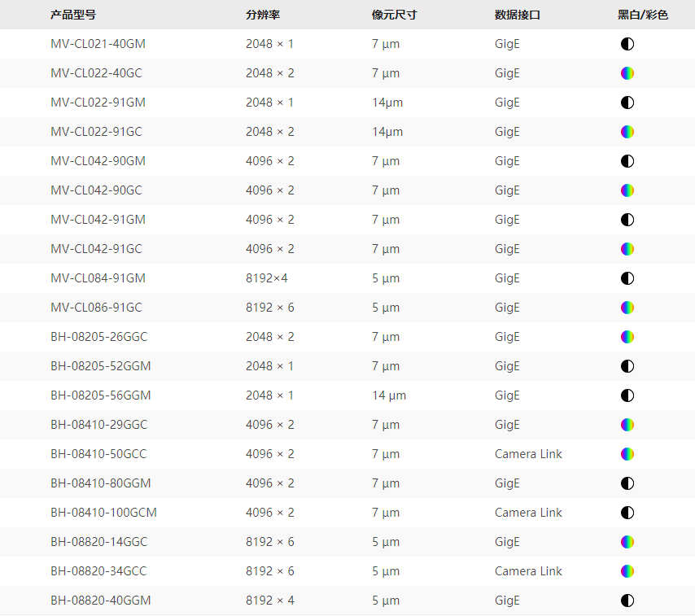
Task: Click the rainbow color icon for MV-CL086-91GC
Action: point(627,308)
